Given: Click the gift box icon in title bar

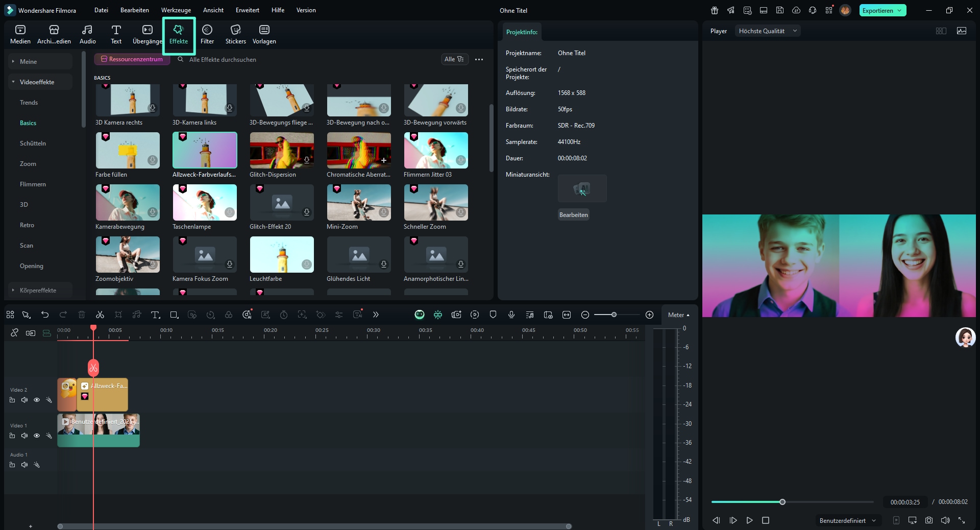Looking at the screenshot, I should (x=715, y=10).
